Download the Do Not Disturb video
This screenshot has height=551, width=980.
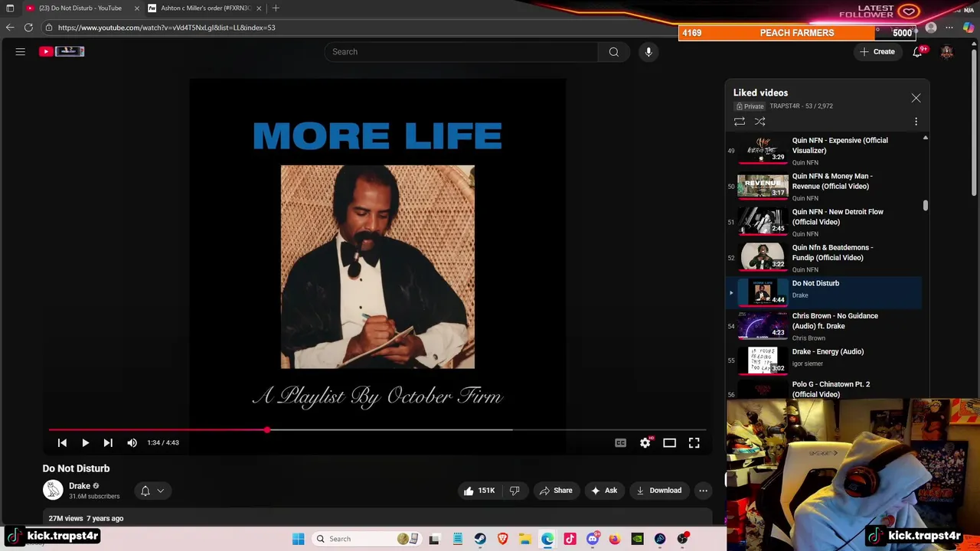pos(658,491)
